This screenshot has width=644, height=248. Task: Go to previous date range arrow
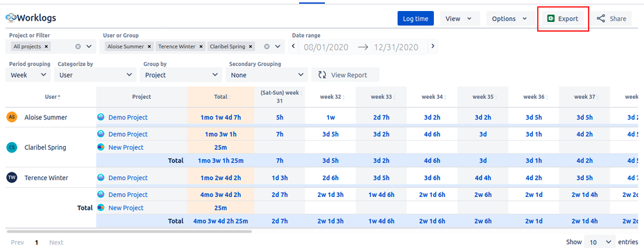293,46
